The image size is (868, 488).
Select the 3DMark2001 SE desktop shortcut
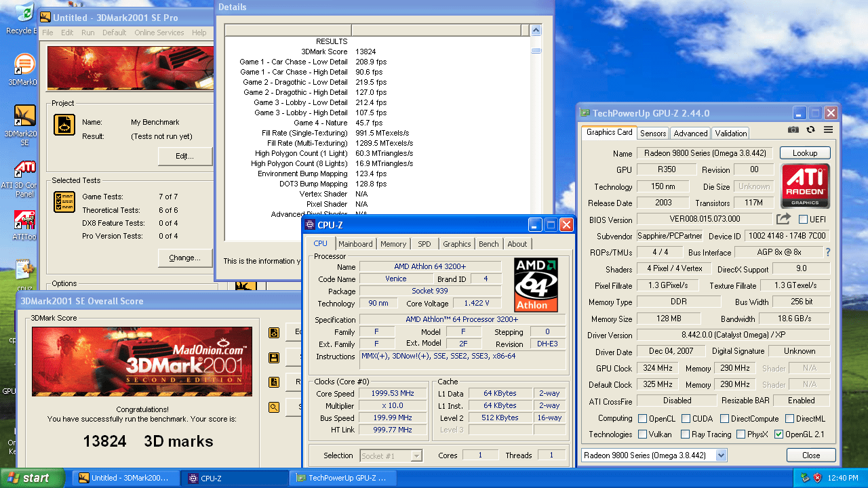tap(24, 125)
